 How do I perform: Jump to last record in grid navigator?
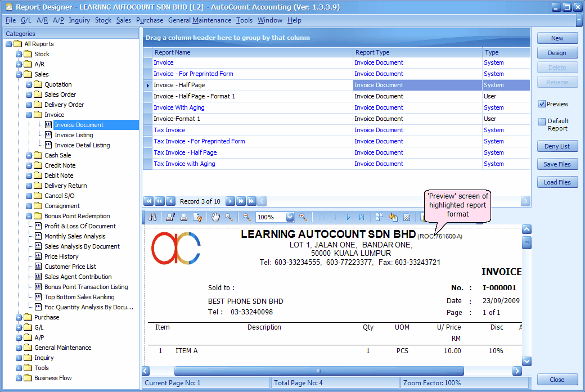point(252,201)
